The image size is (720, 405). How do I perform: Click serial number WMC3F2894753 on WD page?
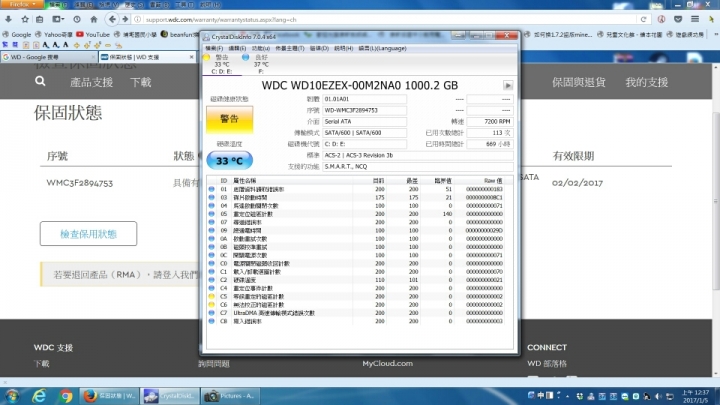coord(79,183)
